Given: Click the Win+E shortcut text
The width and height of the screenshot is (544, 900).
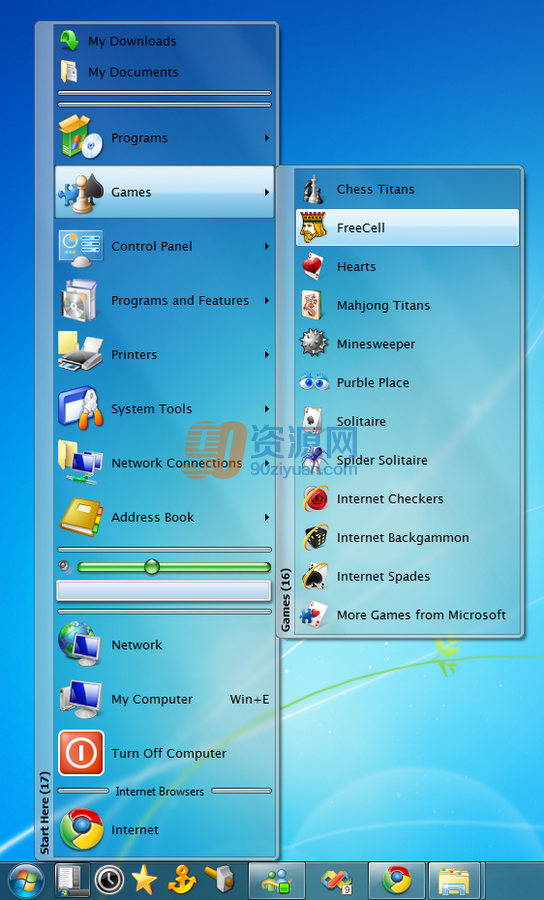Looking at the screenshot, I should coord(250,699).
